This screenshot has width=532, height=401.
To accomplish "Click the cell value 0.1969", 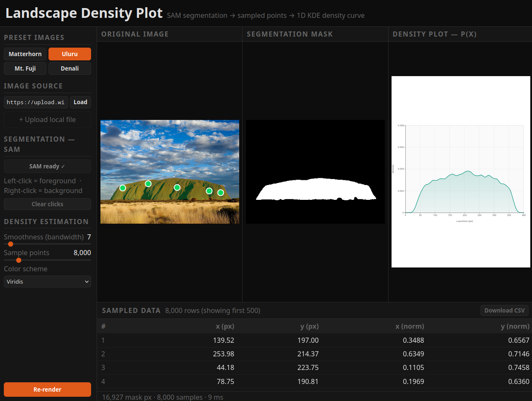I will 413,381.
